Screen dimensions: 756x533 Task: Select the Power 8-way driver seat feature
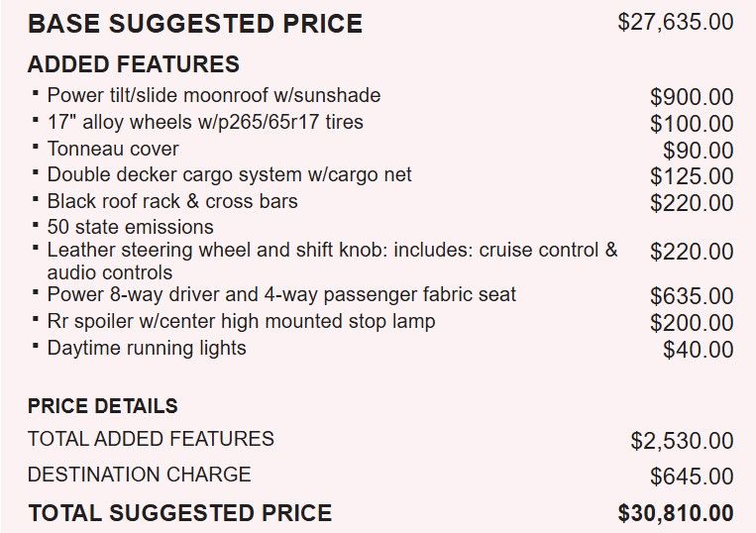(x=281, y=295)
